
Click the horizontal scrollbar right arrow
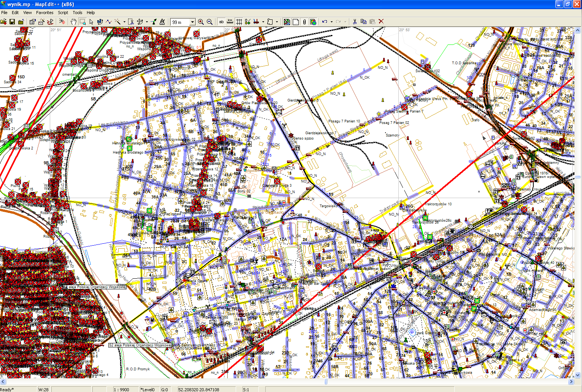tap(571, 381)
